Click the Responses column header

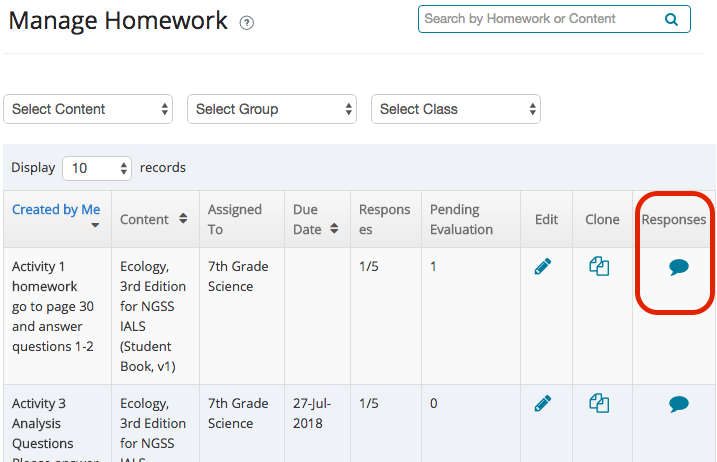coord(674,219)
